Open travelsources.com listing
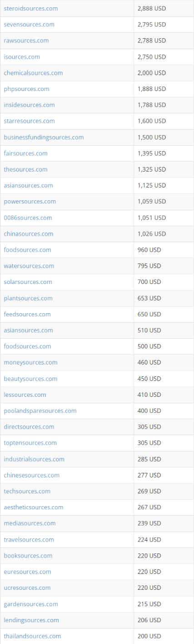 (29, 540)
